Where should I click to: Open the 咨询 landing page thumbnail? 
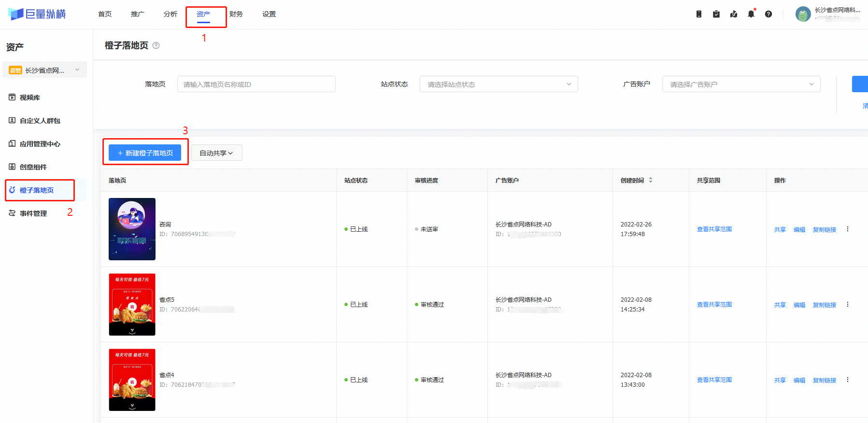point(132,229)
